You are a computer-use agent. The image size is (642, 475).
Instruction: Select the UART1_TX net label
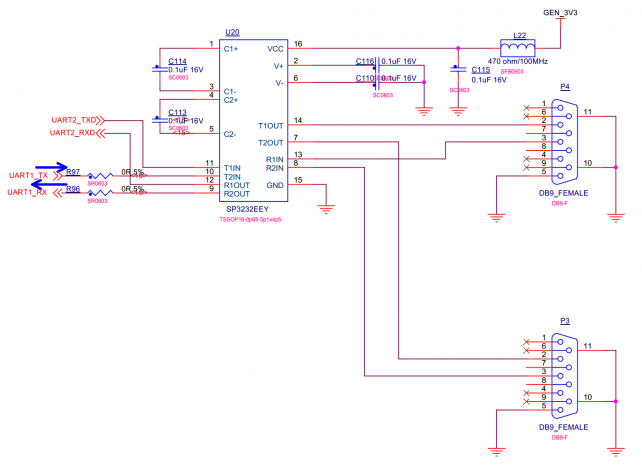[28, 176]
